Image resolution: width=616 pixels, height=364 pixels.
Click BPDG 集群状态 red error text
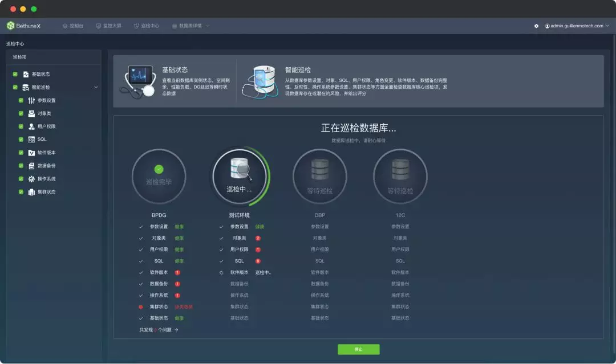[184, 307]
